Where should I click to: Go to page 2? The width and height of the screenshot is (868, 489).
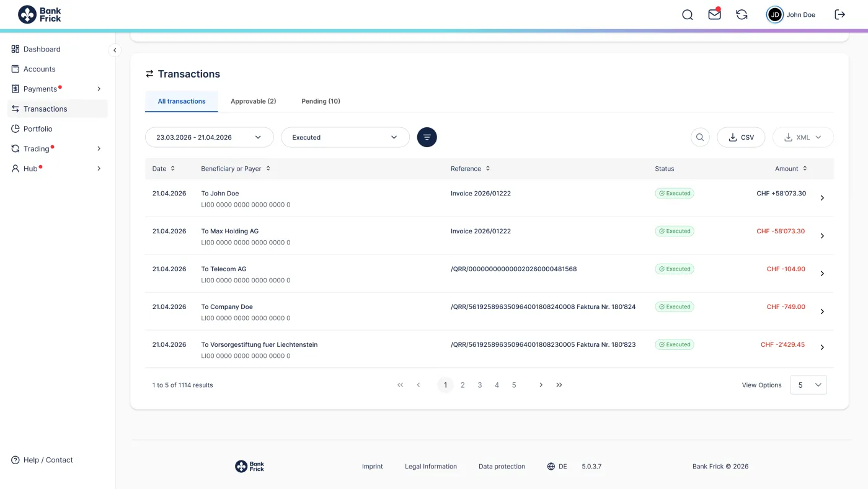tap(463, 385)
